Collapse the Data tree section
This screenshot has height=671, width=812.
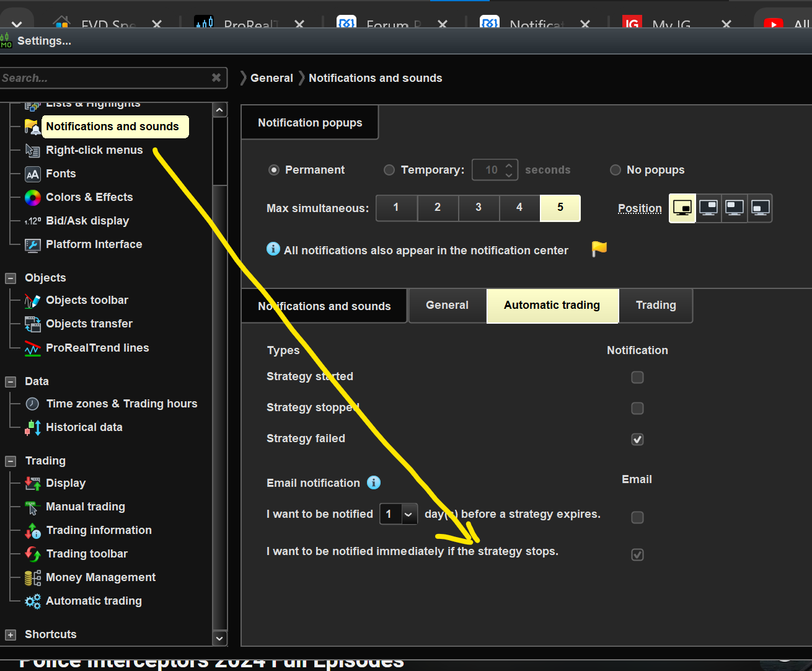click(11, 382)
